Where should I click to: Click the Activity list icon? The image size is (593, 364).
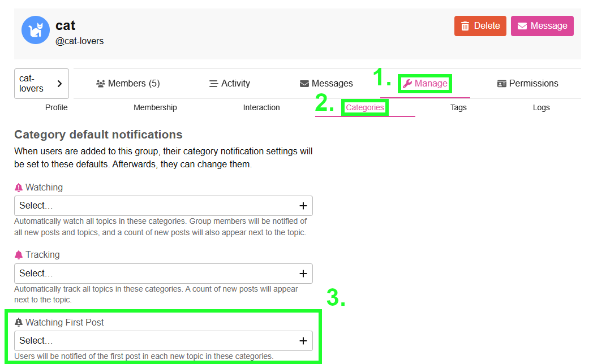[214, 84]
